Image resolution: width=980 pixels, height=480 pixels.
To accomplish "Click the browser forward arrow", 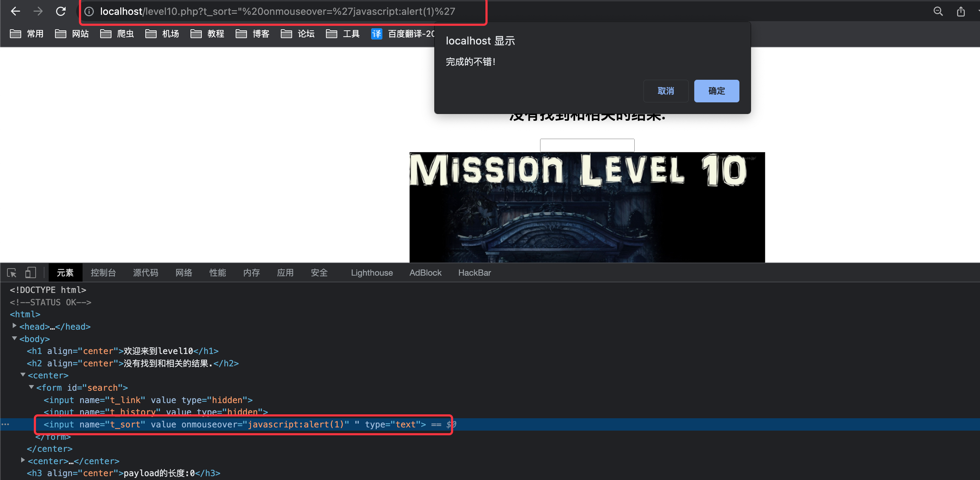I will pyautogui.click(x=38, y=11).
